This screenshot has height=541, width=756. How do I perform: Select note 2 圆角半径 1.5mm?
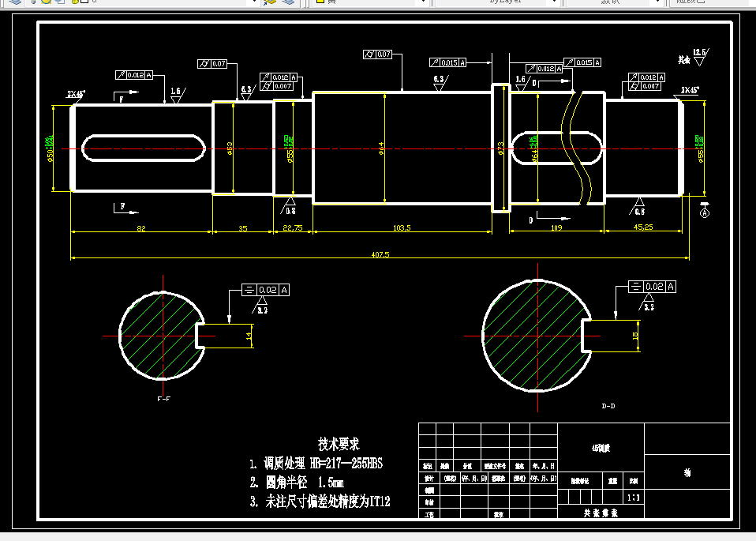pyautogui.click(x=297, y=483)
